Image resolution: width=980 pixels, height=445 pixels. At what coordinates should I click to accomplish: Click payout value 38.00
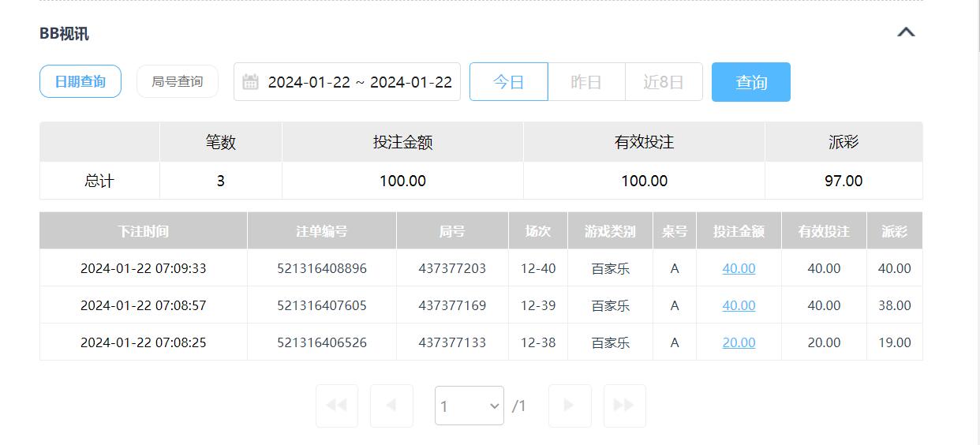coord(895,305)
